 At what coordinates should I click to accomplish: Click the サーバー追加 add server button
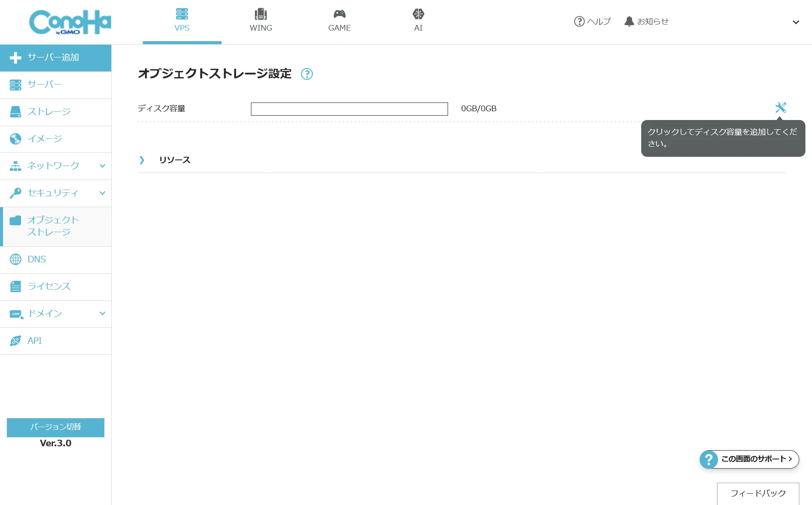click(x=56, y=58)
